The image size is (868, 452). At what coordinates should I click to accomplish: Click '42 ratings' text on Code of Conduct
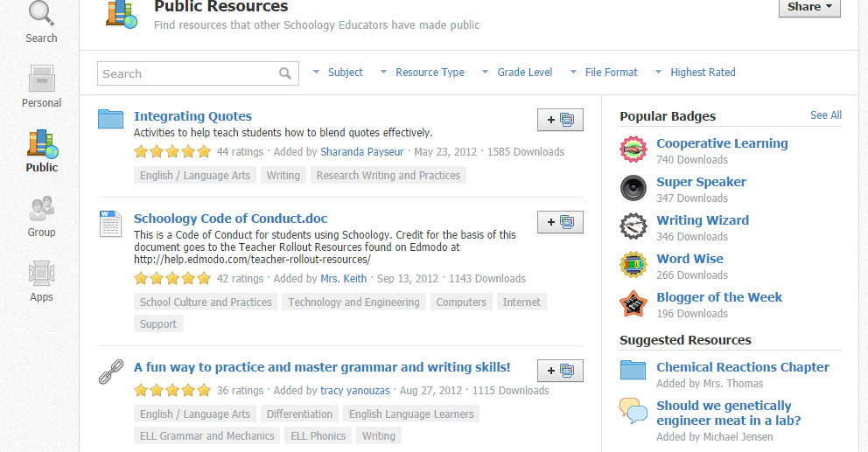(241, 278)
